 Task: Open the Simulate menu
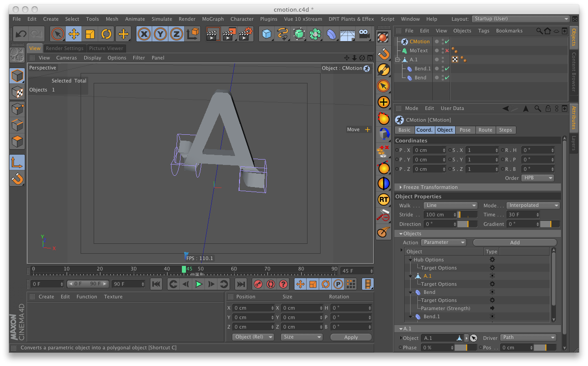click(x=162, y=19)
